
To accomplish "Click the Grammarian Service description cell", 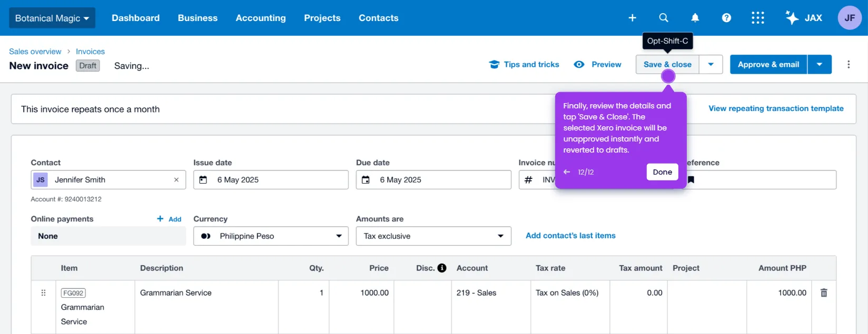I will tap(206, 307).
